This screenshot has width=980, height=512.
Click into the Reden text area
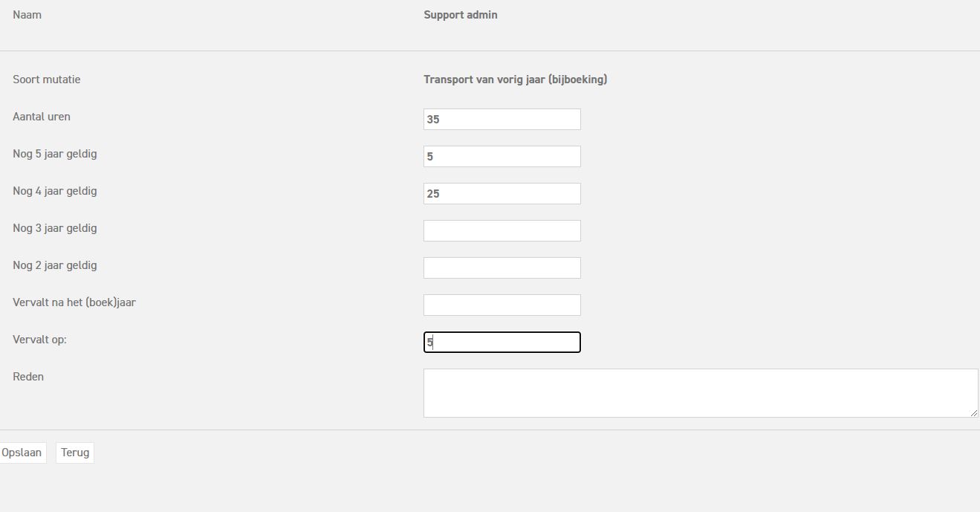[x=698, y=392]
